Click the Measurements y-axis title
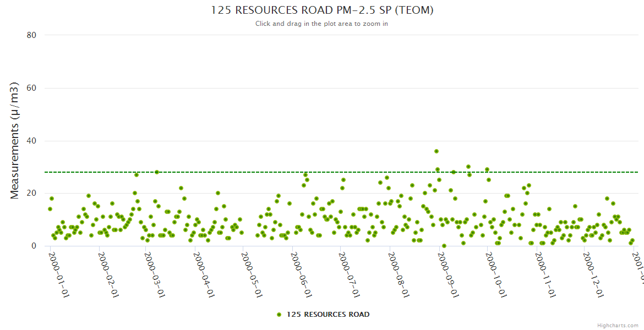Screen dimensions: 644x330 [x=15, y=140]
